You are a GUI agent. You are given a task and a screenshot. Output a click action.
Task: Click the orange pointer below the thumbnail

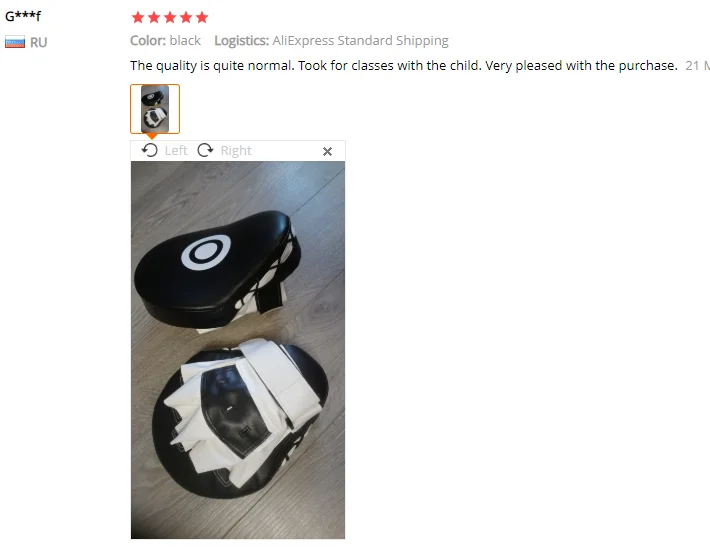pyautogui.click(x=152, y=136)
